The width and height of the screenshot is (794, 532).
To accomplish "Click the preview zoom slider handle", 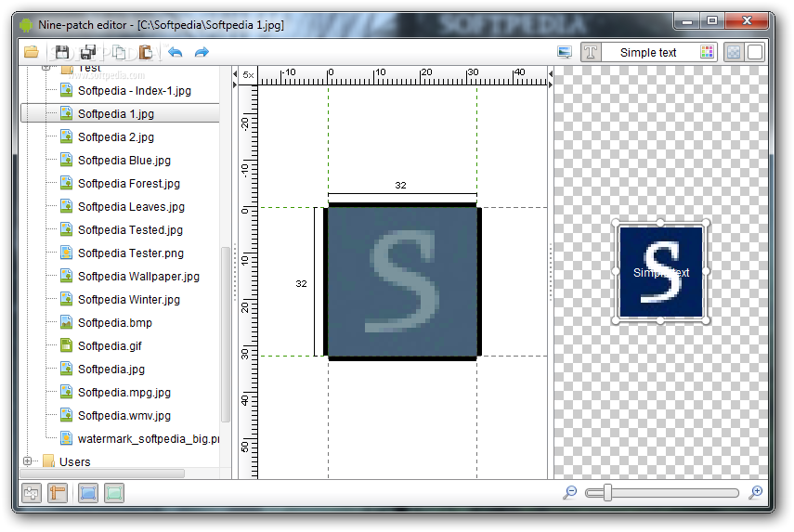I will coord(607,492).
